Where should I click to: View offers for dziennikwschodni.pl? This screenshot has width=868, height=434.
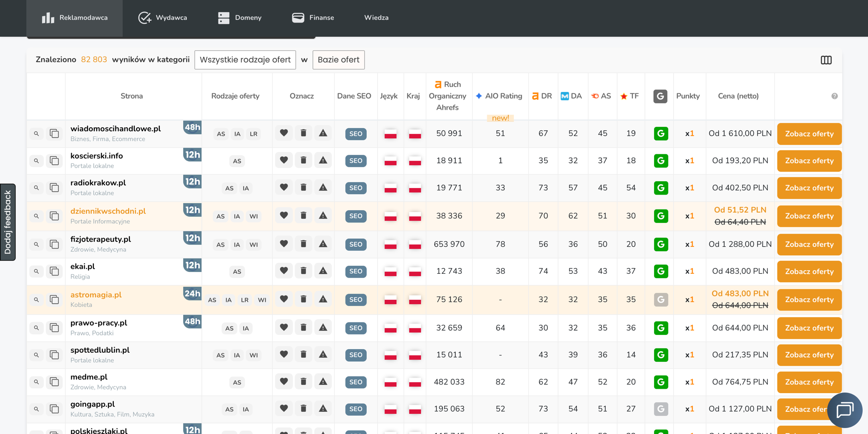[x=809, y=216]
